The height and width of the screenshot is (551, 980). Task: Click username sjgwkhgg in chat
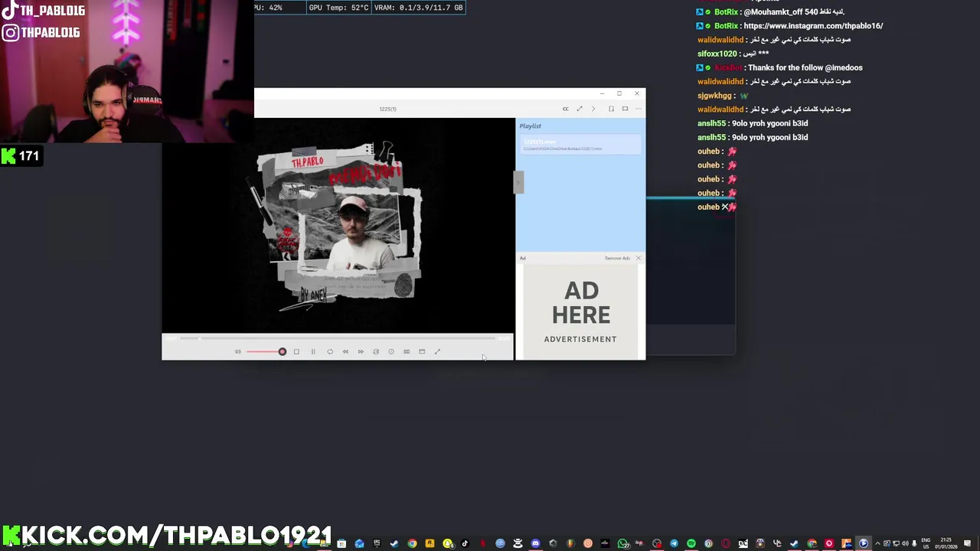(715, 96)
